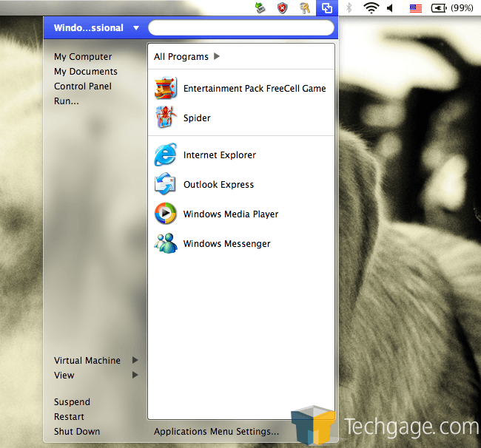Open the Virtual Machine menu item
Image resolution: width=481 pixels, height=448 pixels.
point(87,360)
